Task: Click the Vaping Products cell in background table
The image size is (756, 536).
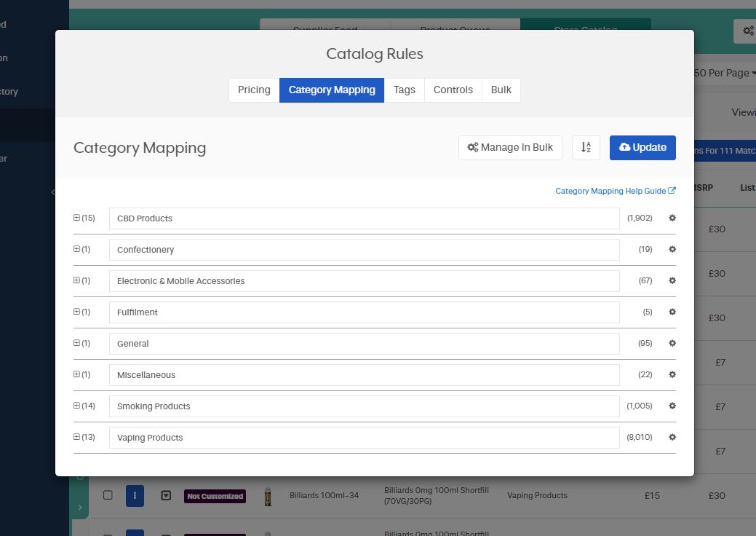Action: [x=537, y=495]
